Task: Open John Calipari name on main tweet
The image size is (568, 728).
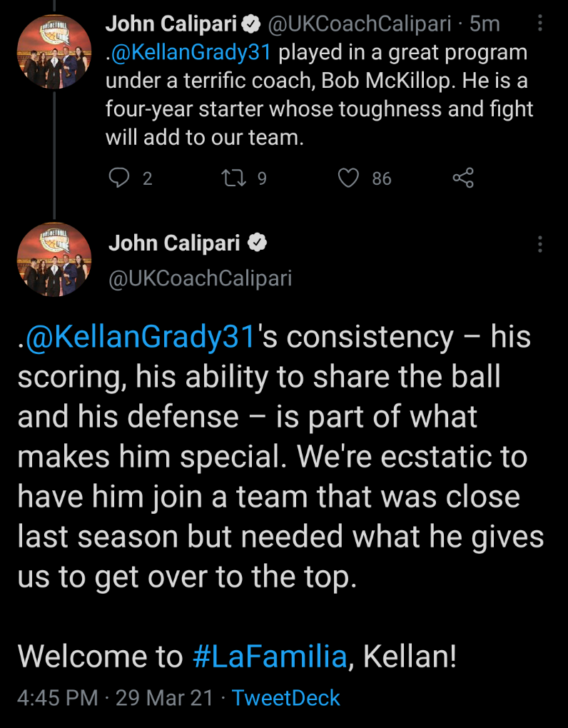Action: pyautogui.click(x=174, y=243)
